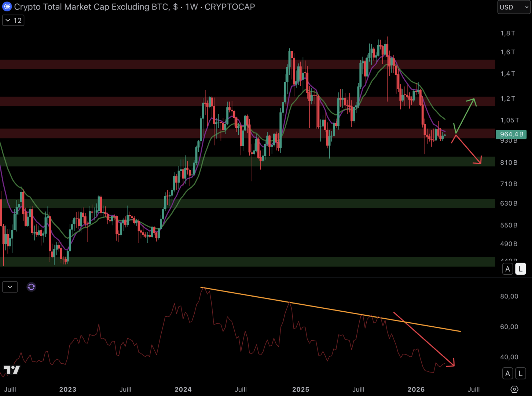Image resolution: width=532 pixels, height=396 pixels.
Task: Click the 2025 label on the time axis
Action: pos(300,389)
